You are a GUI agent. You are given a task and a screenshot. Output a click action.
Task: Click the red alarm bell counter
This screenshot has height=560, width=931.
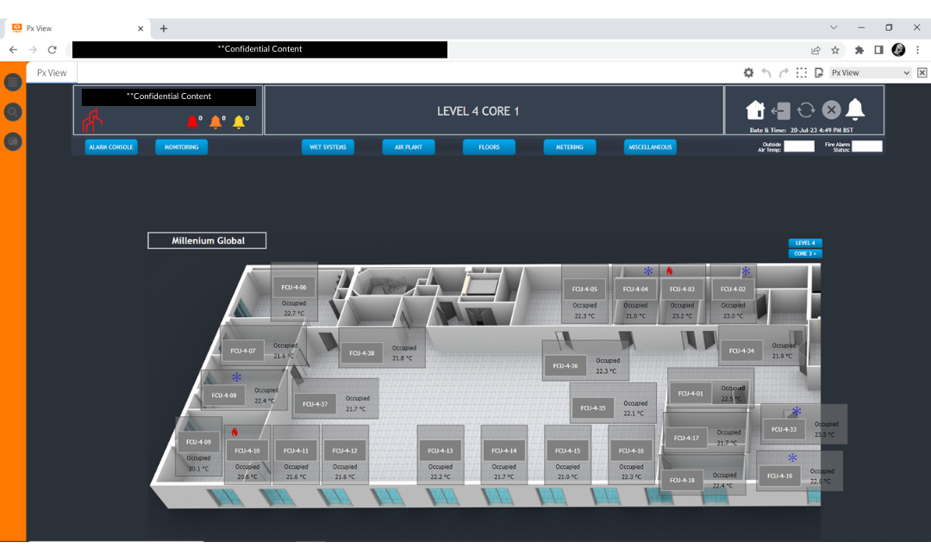pyautogui.click(x=193, y=121)
